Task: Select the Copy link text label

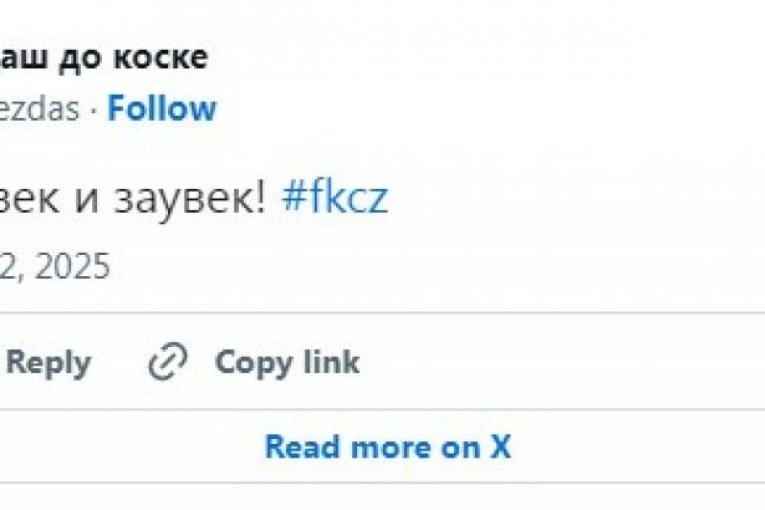Action: pos(287,362)
